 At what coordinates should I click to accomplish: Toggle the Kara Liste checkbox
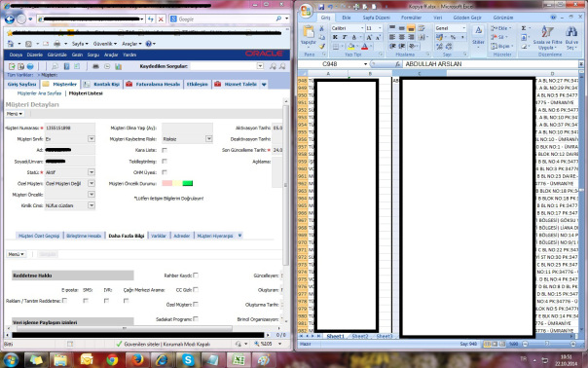coord(165,150)
